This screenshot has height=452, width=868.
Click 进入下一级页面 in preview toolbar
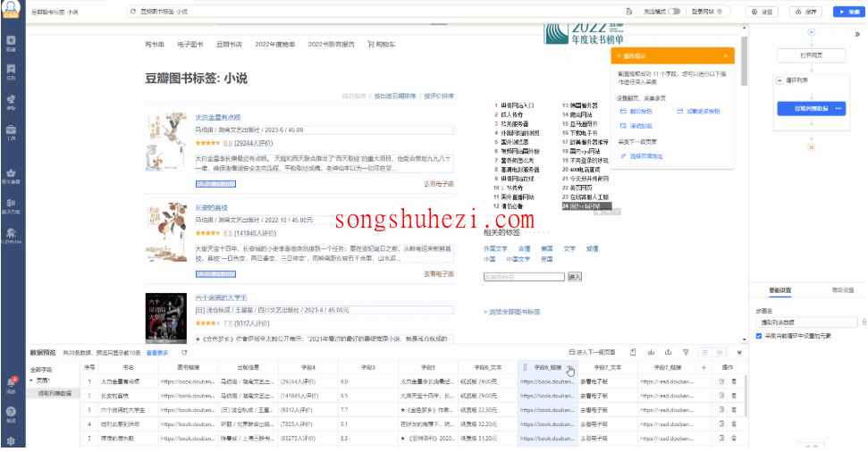coord(593,353)
